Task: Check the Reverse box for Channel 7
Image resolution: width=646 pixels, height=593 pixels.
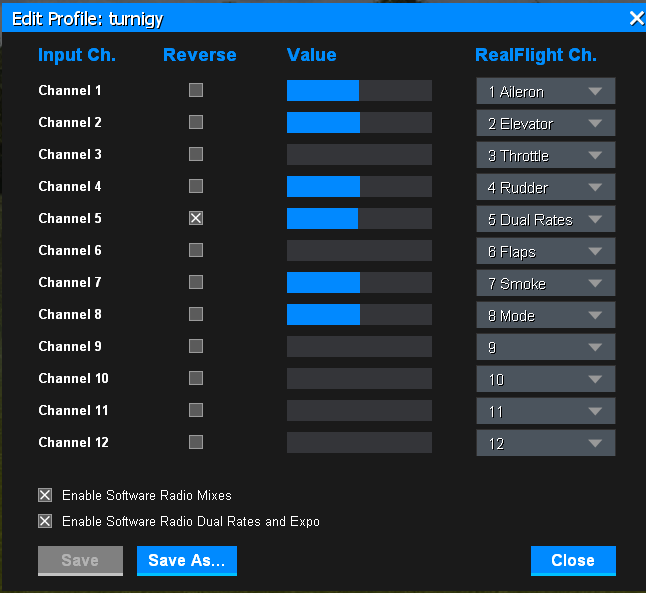Action: 196,282
